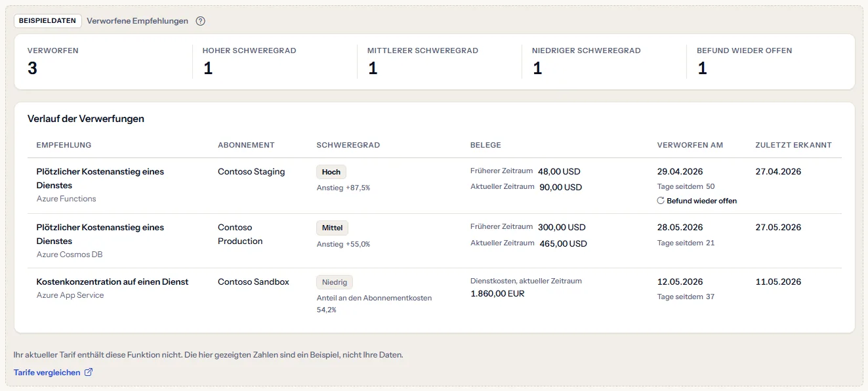Click the Contoso Production subscription
Image resolution: width=868 pixels, height=391 pixels.
coord(240,234)
